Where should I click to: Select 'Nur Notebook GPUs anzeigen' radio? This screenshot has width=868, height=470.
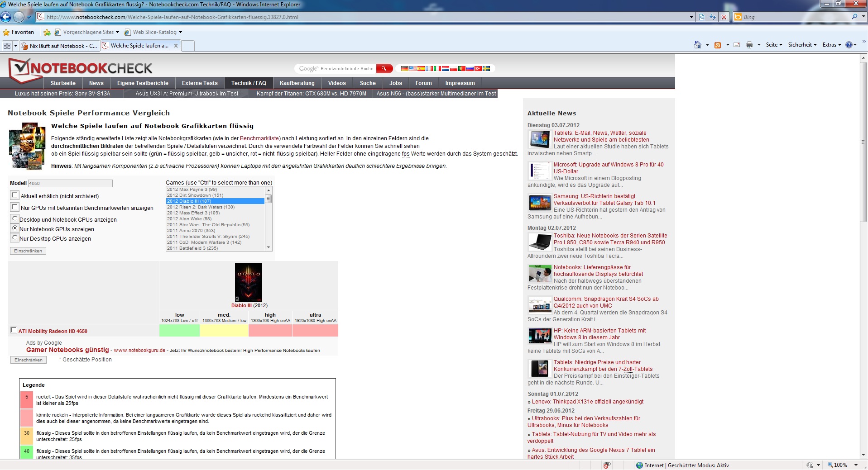pyautogui.click(x=15, y=228)
